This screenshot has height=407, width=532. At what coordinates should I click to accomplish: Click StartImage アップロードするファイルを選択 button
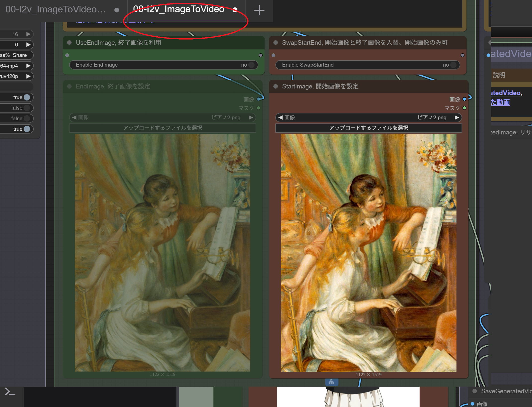coord(368,128)
